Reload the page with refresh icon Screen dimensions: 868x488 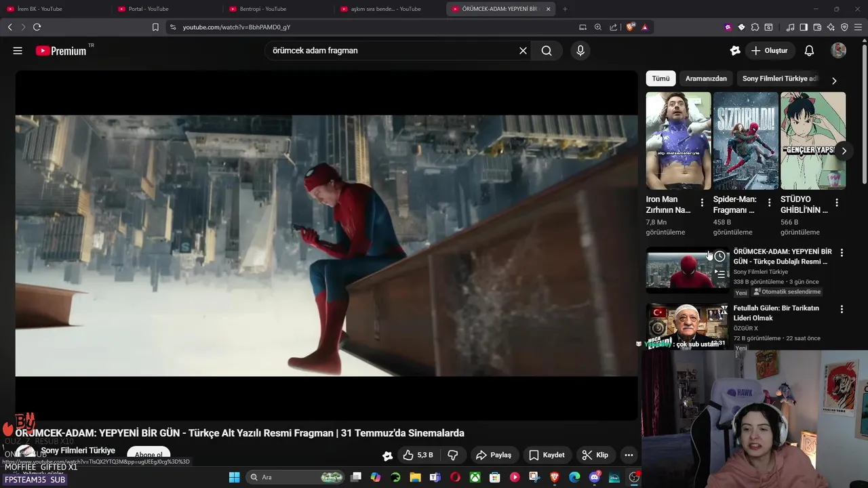(37, 27)
